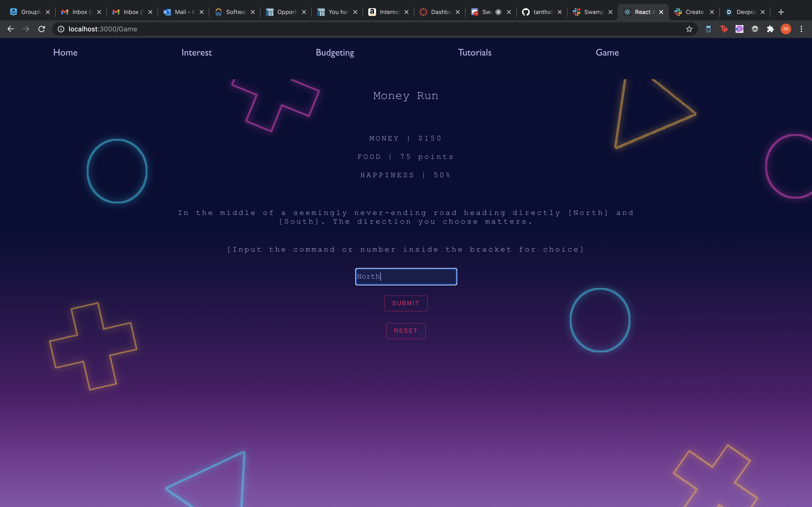
Task: Open new tab with plus icon
Action: [x=781, y=12]
